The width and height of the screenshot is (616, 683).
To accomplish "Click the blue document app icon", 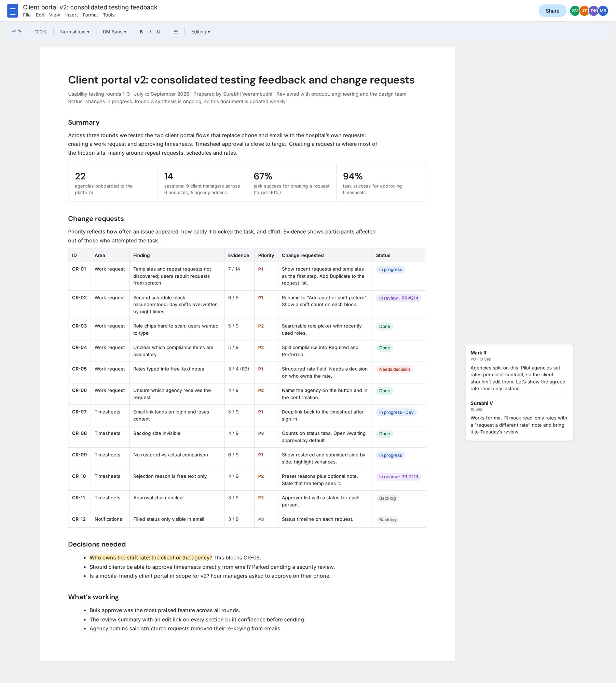I will tap(12, 11).
